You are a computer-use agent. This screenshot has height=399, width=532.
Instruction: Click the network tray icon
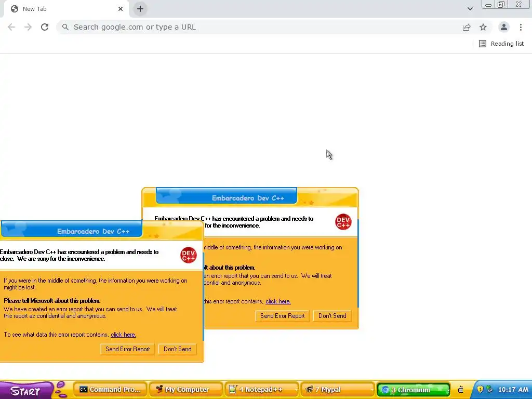coord(489,389)
